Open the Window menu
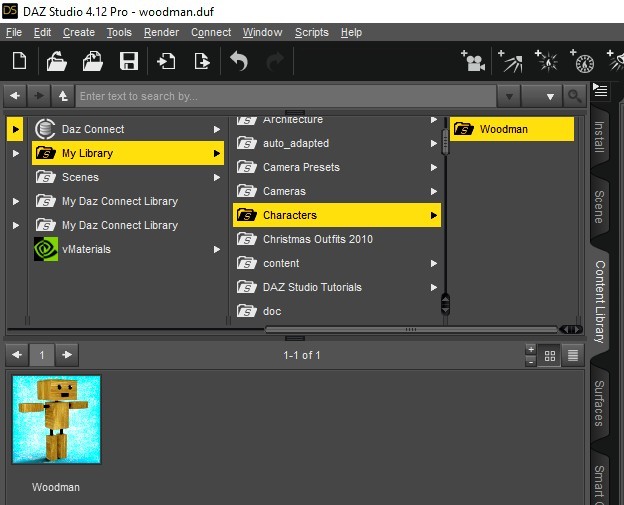This screenshot has width=624, height=505. tap(263, 32)
